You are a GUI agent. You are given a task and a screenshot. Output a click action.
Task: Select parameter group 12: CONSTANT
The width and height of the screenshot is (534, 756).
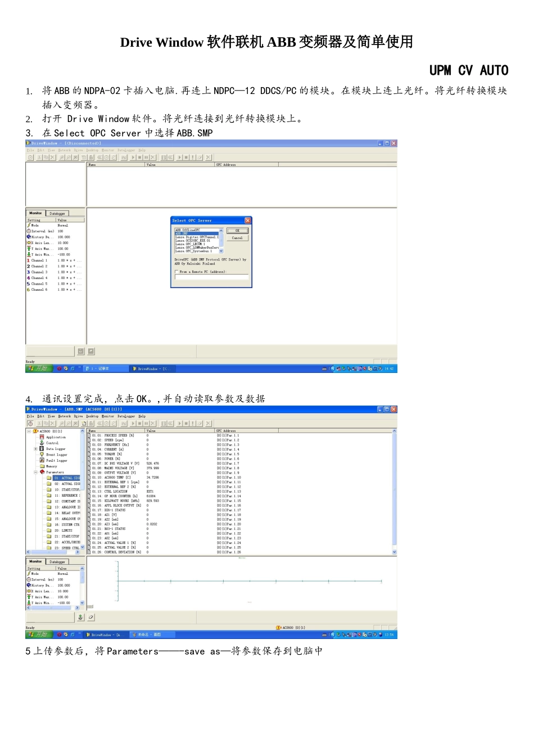(67, 502)
